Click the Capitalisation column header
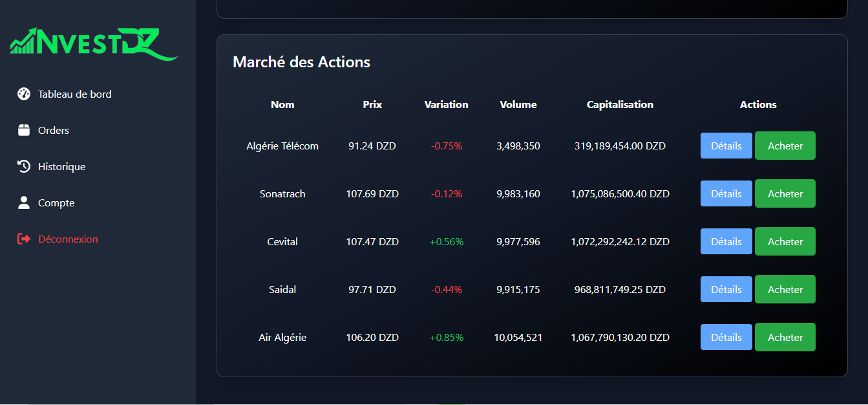 tap(620, 104)
